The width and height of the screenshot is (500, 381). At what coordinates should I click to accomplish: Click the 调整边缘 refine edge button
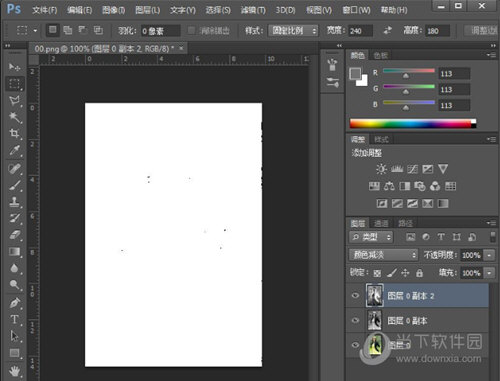(x=482, y=31)
